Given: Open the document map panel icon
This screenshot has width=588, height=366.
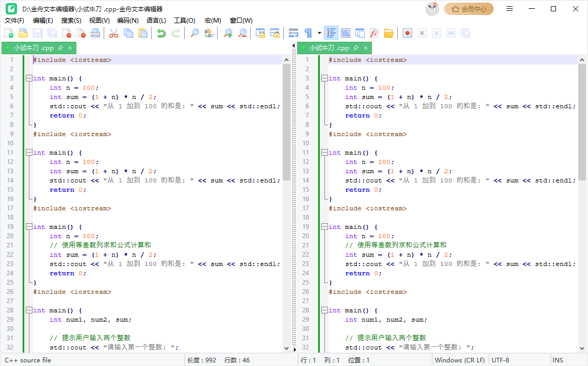Looking at the screenshot, I should (x=360, y=34).
